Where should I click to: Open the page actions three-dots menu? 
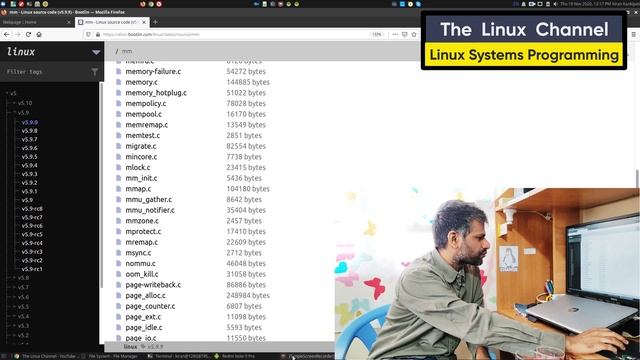point(395,35)
